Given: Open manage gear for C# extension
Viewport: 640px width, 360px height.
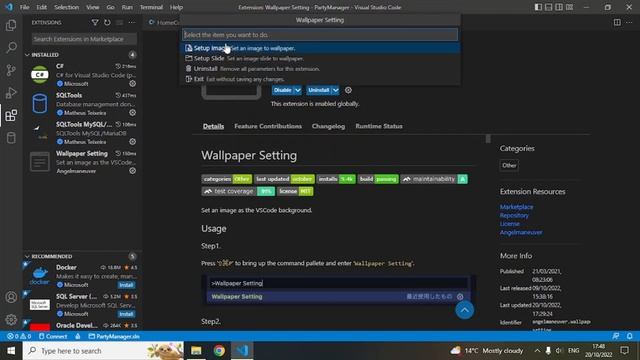Looking at the screenshot, I should tap(133, 84).
